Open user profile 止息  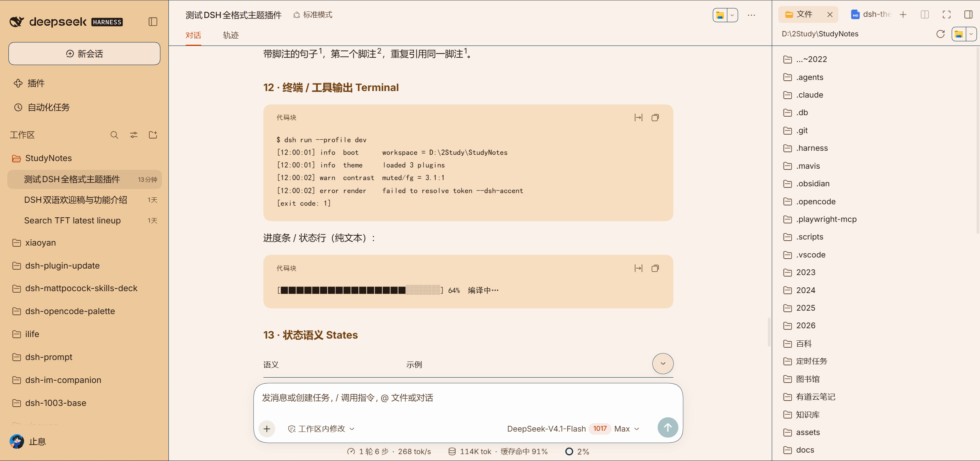pyautogui.click(x=28, y=442)
